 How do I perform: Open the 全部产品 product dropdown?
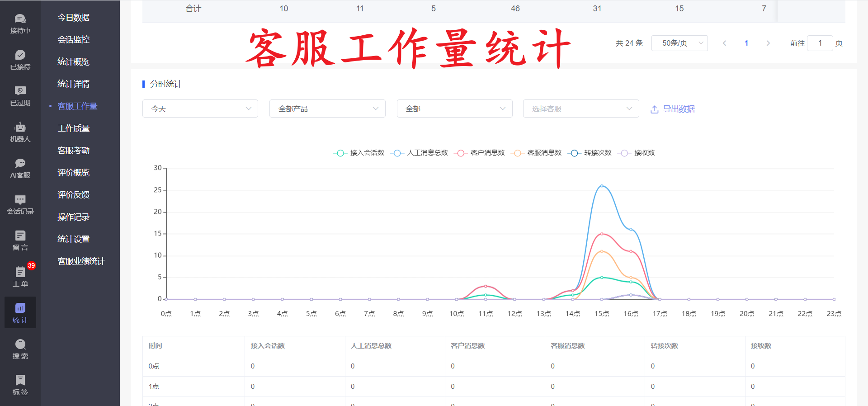click(x=327, y=109)
